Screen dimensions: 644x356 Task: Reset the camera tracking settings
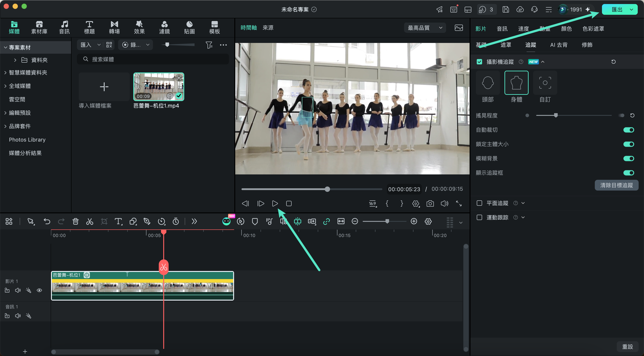[613, 62]
